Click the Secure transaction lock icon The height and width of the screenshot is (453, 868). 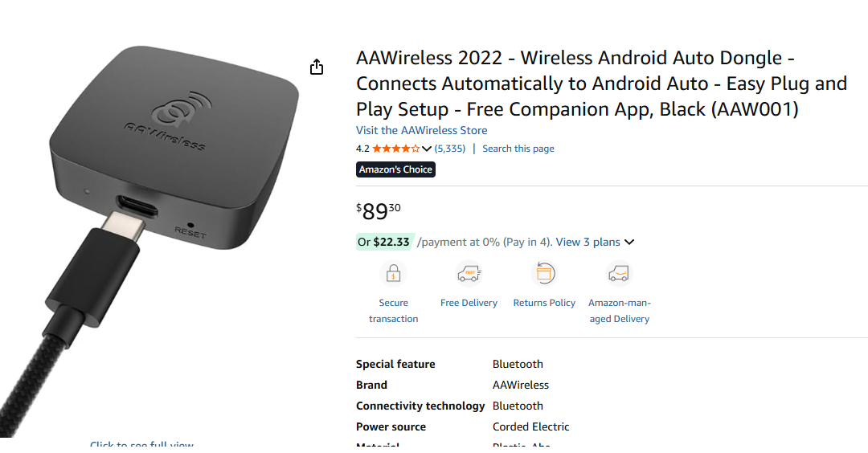tap(393, 275)
